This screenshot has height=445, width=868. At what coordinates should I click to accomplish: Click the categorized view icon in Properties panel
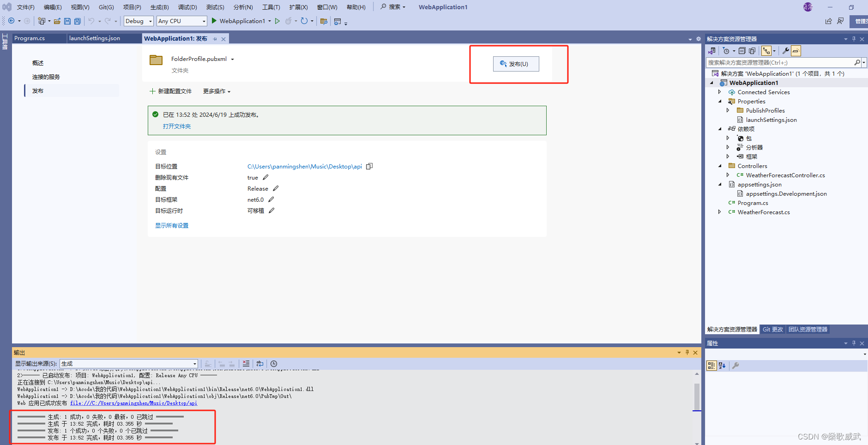pyautogui.click(x=711, y=366)
